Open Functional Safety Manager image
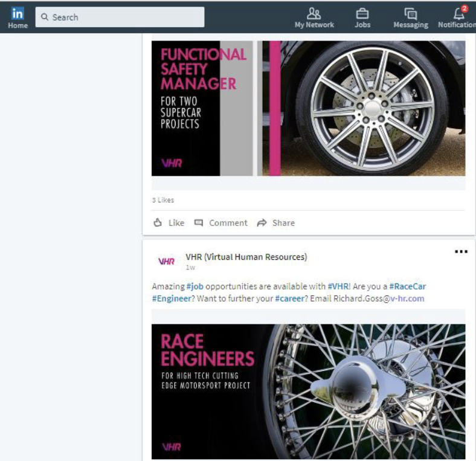The image size is (476, 461). tap(308, 108)
